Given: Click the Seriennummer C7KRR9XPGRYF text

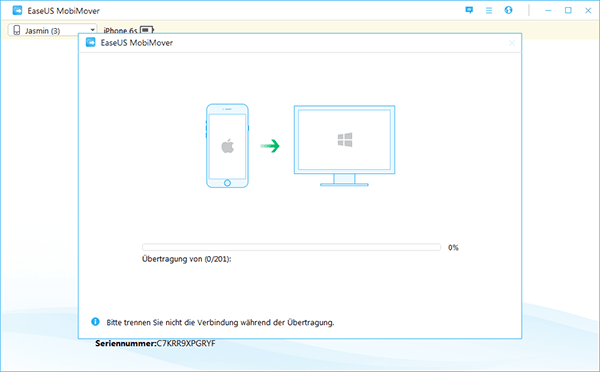Looking at the screenshot, I should click(155, 343).
